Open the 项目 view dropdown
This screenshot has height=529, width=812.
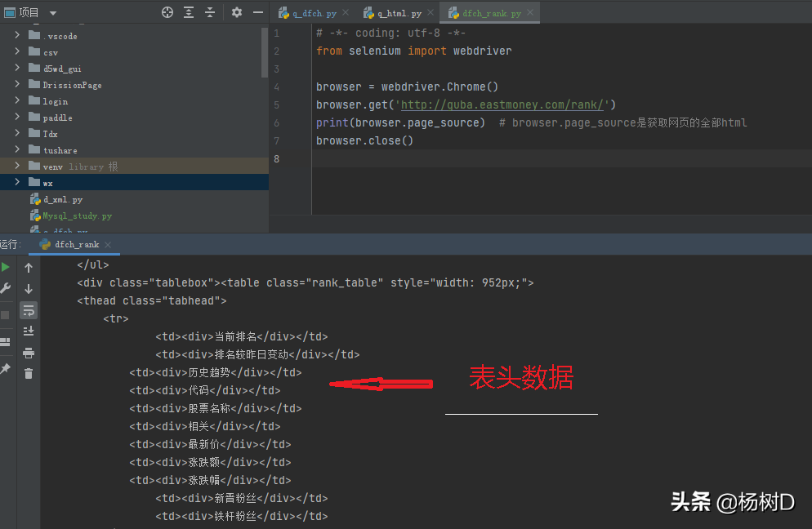pos(53,13)
